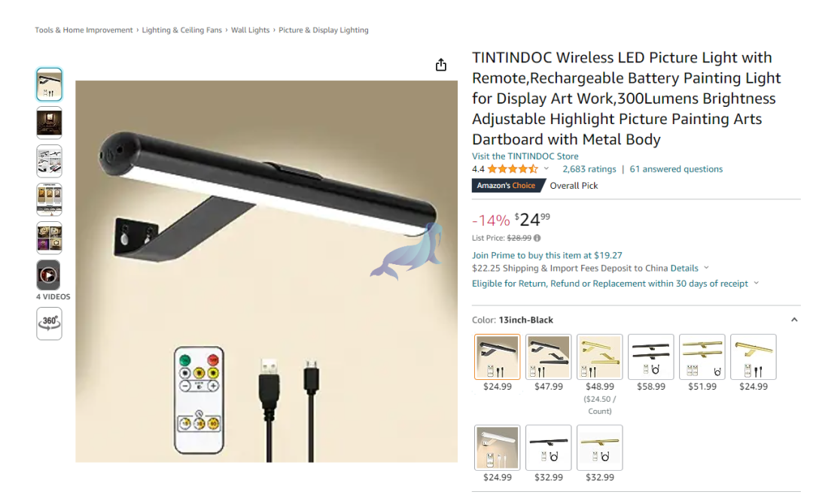Image resolution: width=813 pixels, height=504 pixels.
Task: Expand the star rating dropdown arrow
Action: pos(546,169)
